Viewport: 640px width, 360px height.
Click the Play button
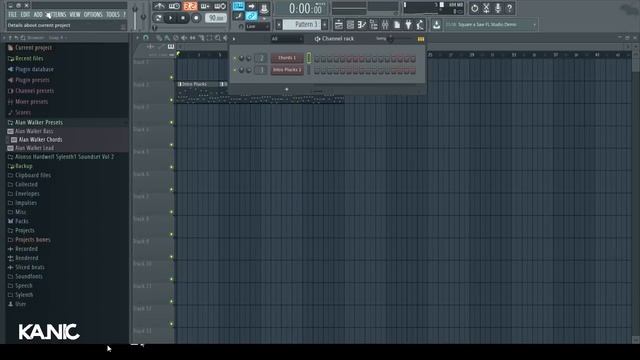171,18
